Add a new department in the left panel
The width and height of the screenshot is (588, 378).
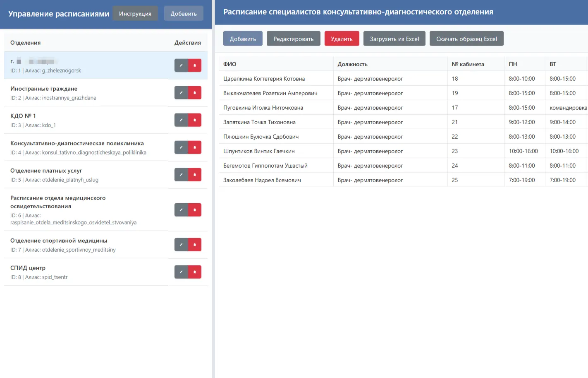(184, 14)
